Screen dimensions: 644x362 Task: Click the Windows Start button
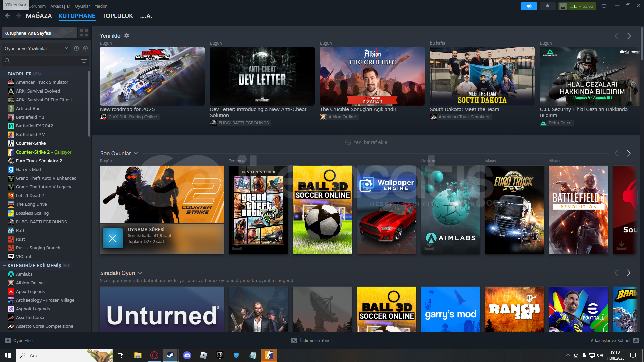(x=8, y=355)
